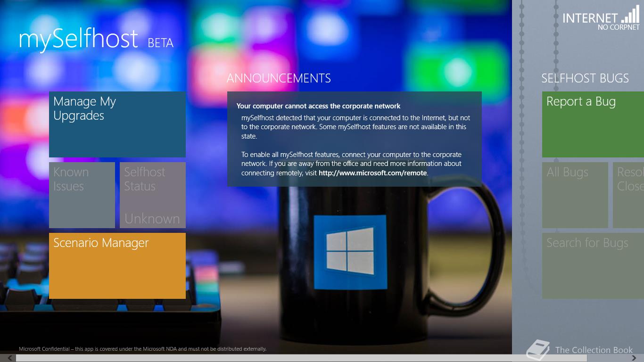The image size is (644, 362).
Task: Follow the http://www.microsoft.com/remote link
Action: pos(372,173)
